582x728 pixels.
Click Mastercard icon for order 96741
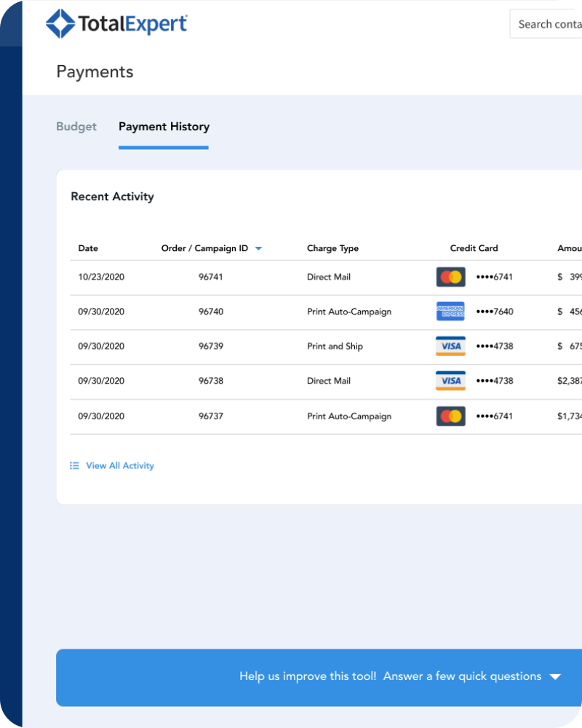450,277
